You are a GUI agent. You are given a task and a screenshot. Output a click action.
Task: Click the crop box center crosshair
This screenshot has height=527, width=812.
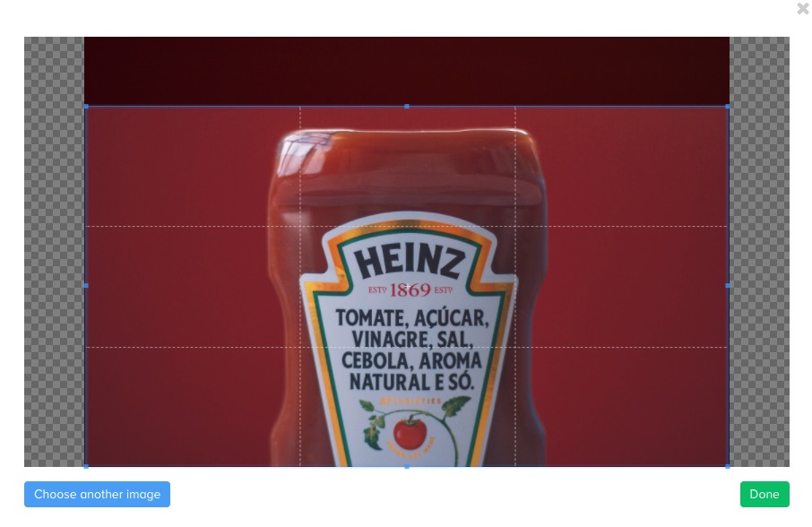[407, 286]
